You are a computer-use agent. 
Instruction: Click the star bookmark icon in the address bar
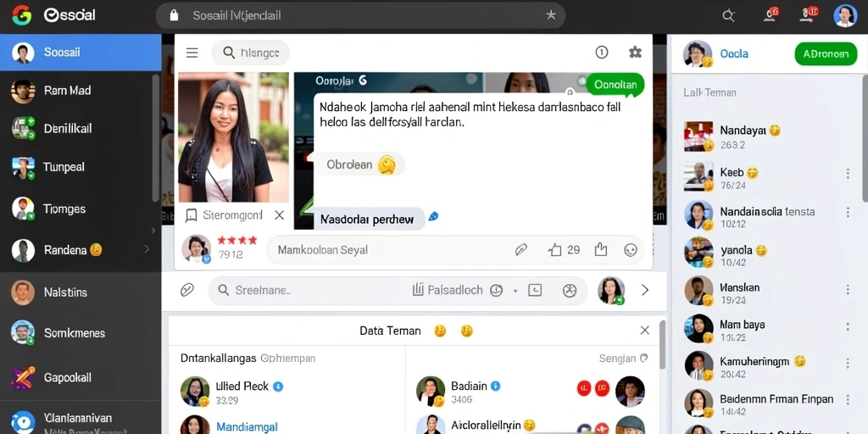[x=551, y=15]
